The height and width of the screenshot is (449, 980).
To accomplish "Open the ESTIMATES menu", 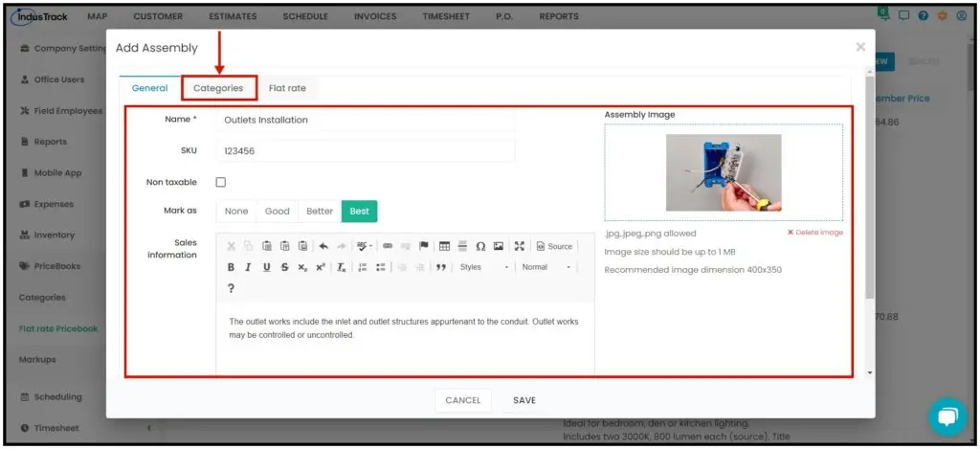I will tap(233, 17).
